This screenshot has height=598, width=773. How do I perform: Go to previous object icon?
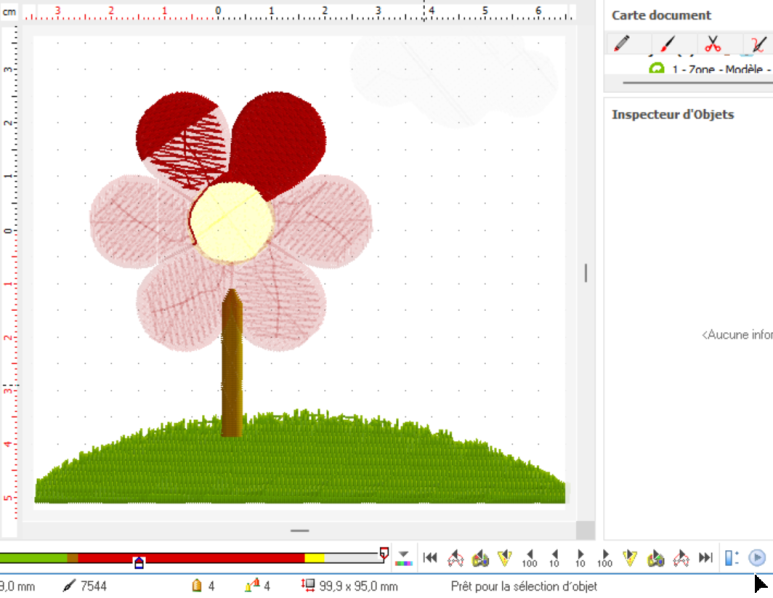pyautogui.click(x=481, y=559)
